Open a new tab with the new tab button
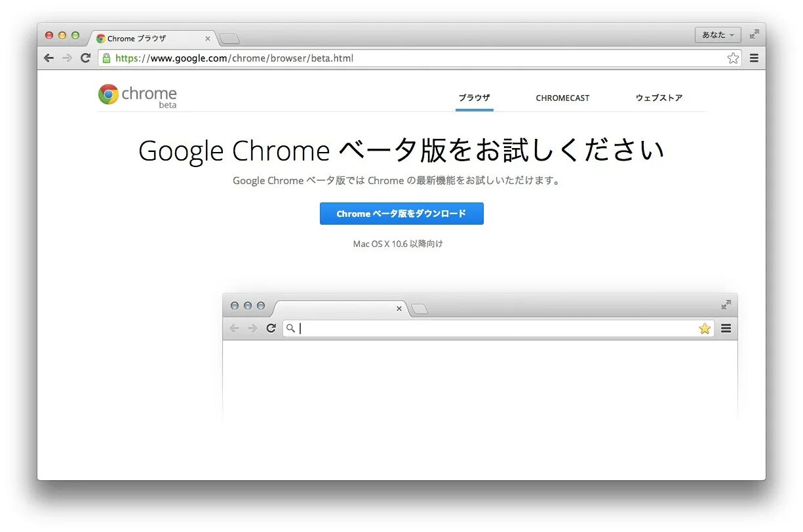This screenshot has width=803, height=532. tap(229, 39)
